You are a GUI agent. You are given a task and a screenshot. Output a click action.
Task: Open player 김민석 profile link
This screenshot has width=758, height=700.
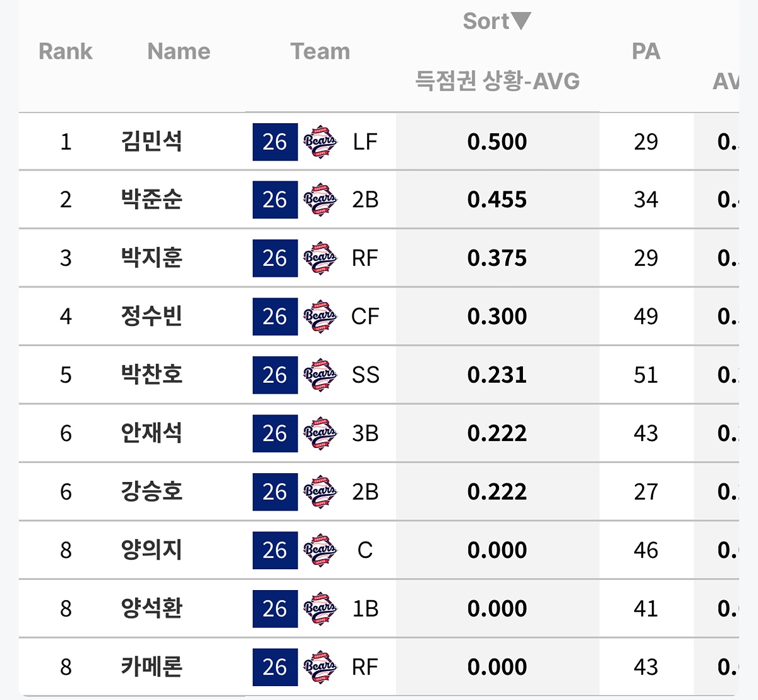(x=152, y=142)
